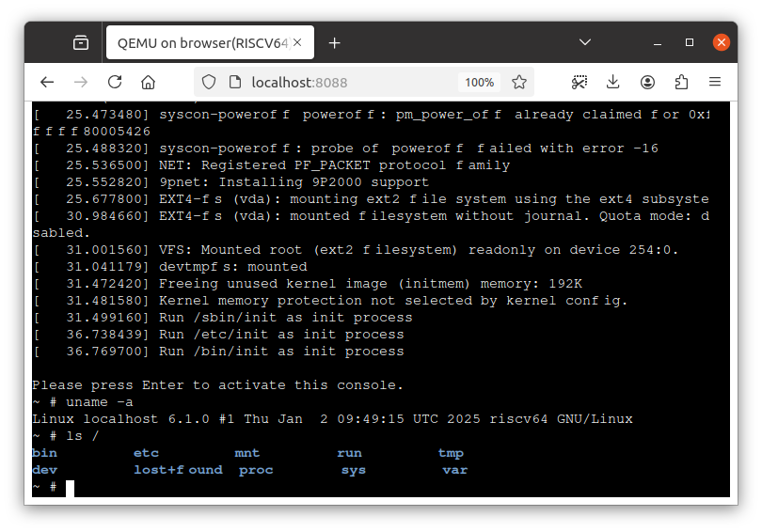Viewport: 762px width, 532px height.
Task: Close the QEMU on browser tab
Action: [297, 42]
